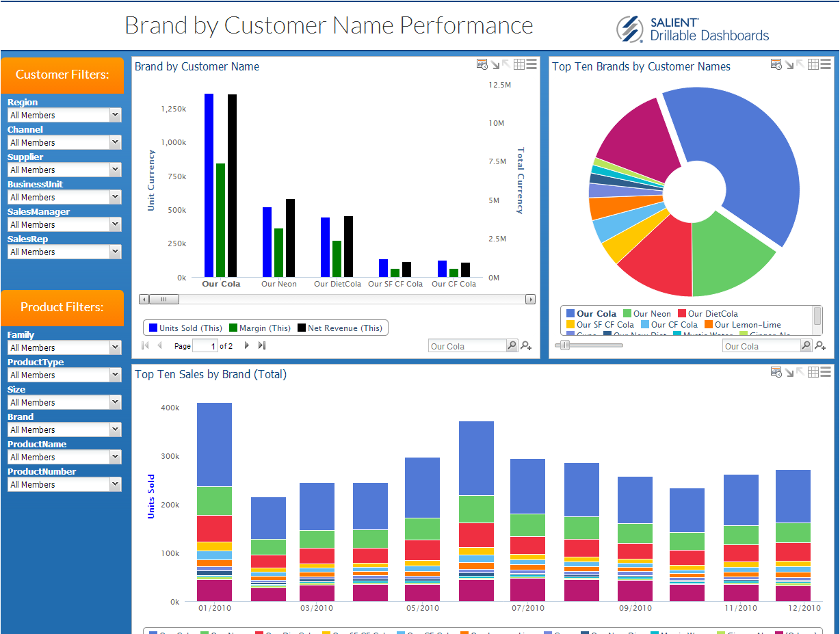The image size is (840, 634).
Task: Click the Customer Filters header
Action: pos(62,75)
